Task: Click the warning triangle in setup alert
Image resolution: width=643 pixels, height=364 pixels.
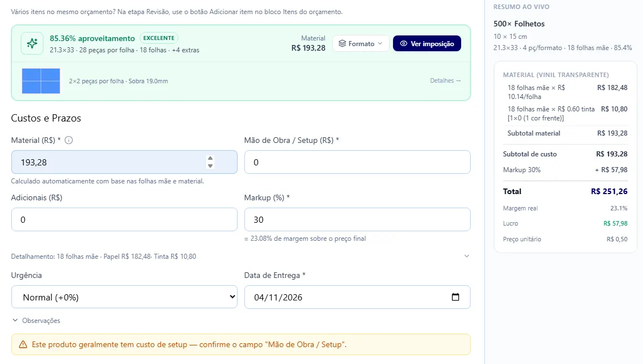Action: click(23, 344)
